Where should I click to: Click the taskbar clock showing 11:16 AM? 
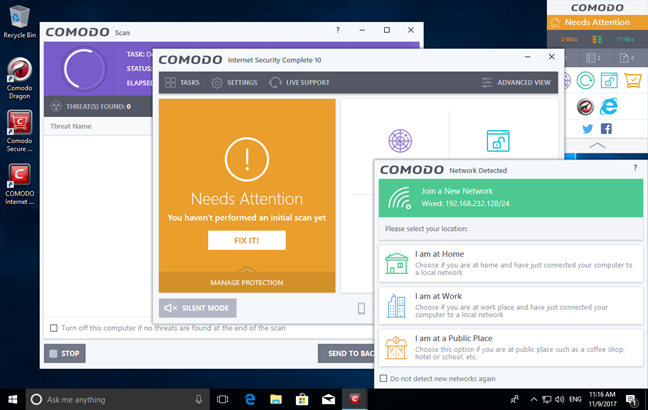pos(602,399)
